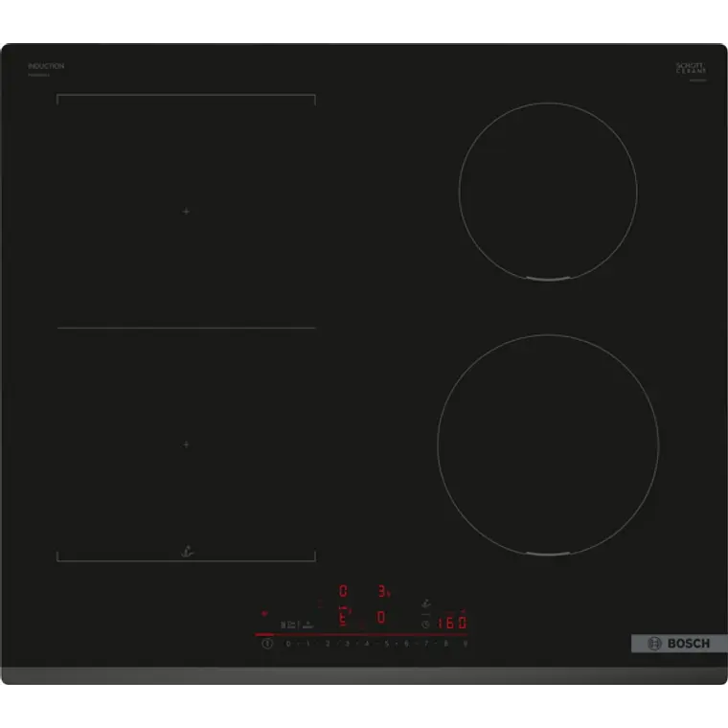Set power level to 9 on the scale
The image size is (728, 728).
466,644
